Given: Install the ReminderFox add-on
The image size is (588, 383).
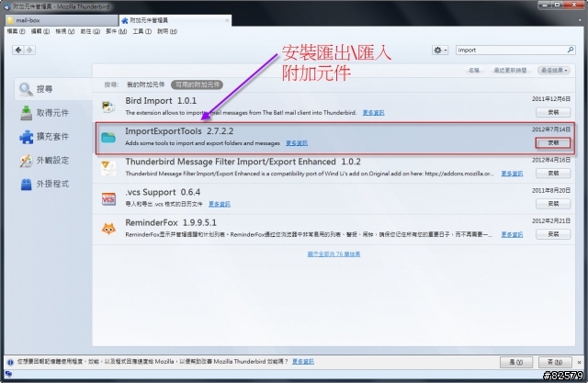Looking at the screenshot, I should coord(553,234).
